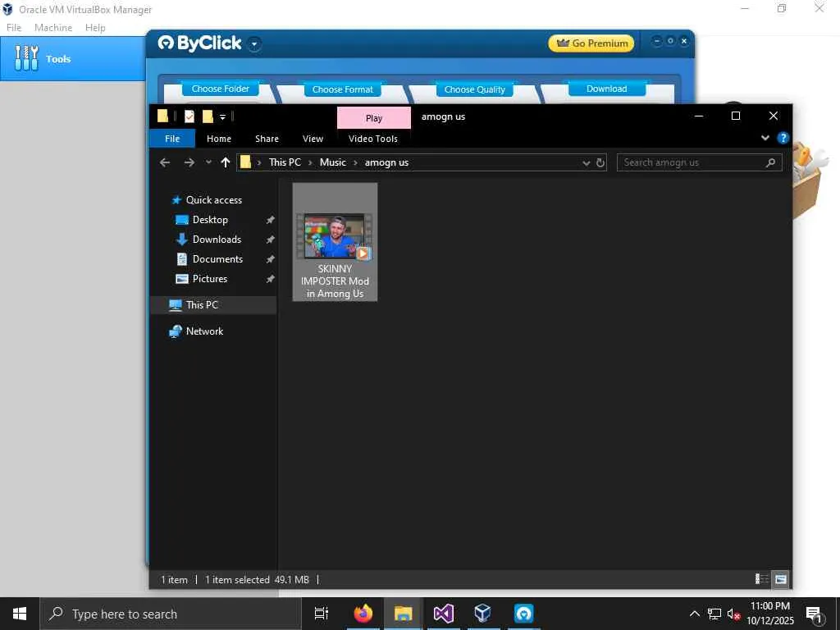The width and height of the screenshot is (840, 630).
Task: Open Desktop in the navigation pane
Action: click(x=210, y=220)
